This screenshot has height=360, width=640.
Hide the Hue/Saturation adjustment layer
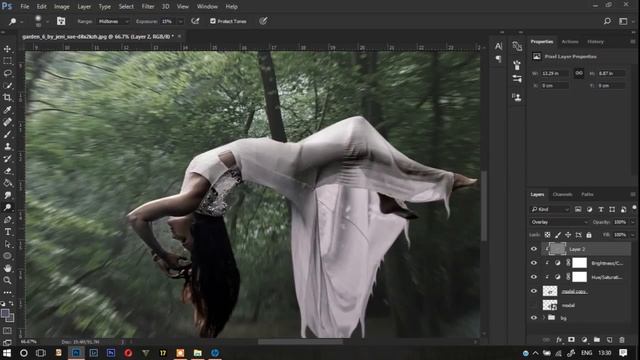[534, 277]
